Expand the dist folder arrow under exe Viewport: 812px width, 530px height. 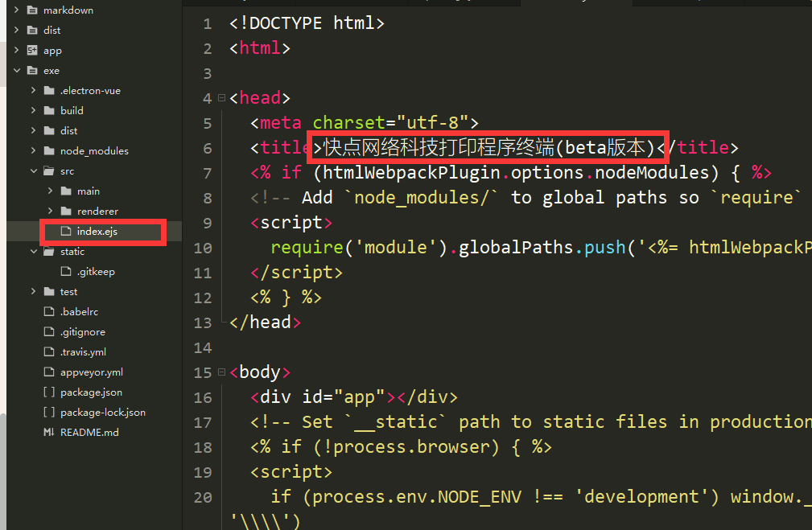[33, 130]
